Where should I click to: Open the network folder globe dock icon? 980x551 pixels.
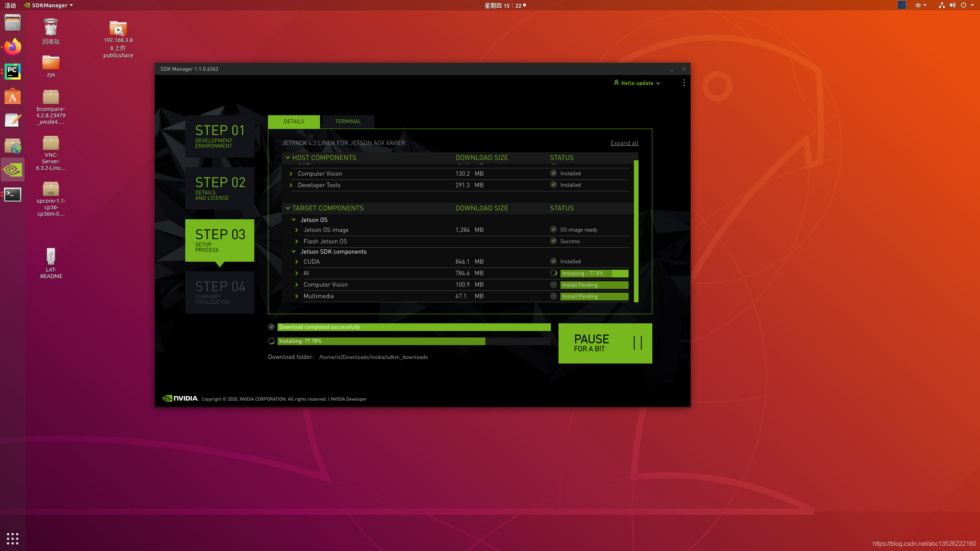click(13, 145)
